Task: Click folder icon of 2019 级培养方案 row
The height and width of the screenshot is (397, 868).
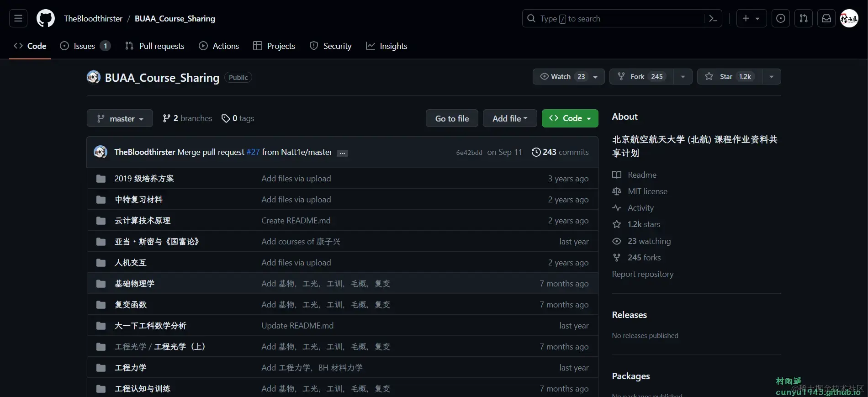Action: click(101, 179)
